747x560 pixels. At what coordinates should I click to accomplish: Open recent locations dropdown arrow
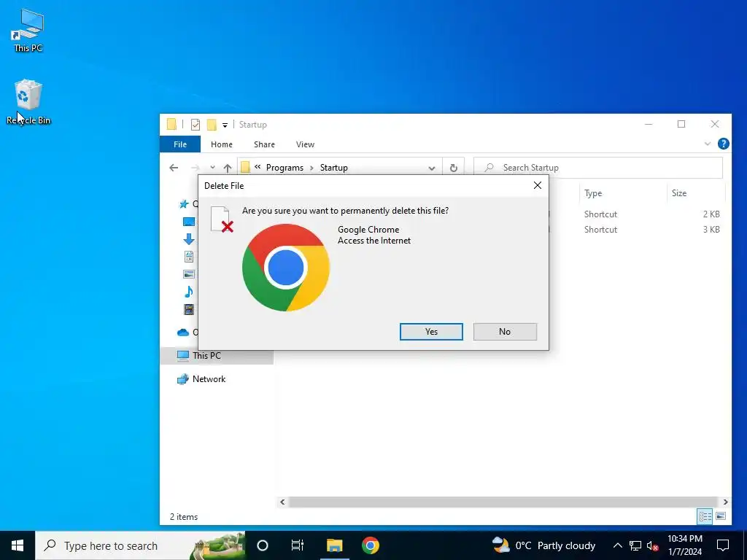212,168
